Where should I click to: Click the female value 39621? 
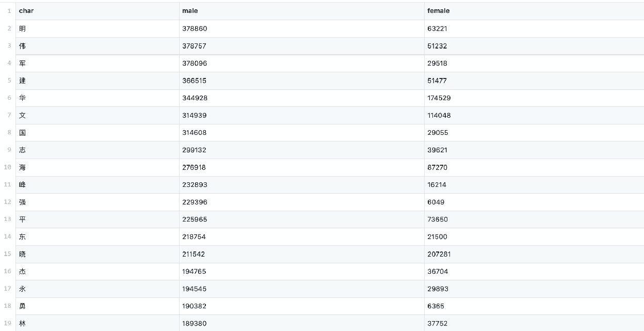point(437,150)
